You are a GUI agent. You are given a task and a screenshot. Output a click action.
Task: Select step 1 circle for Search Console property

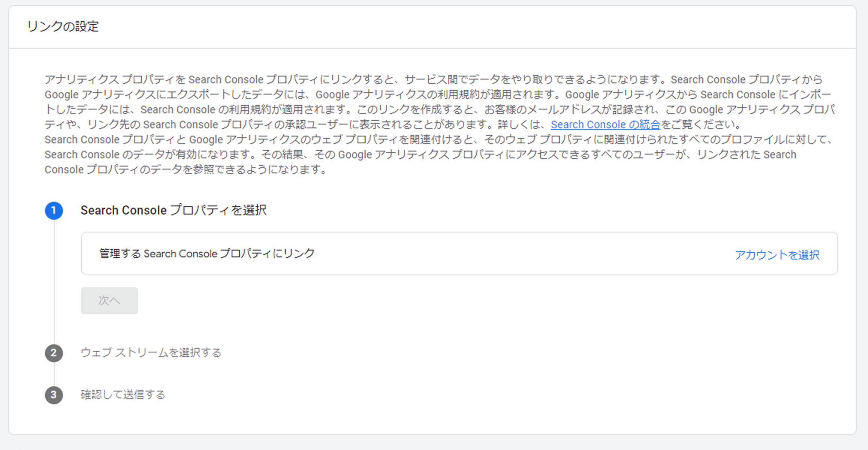[54, 211]
